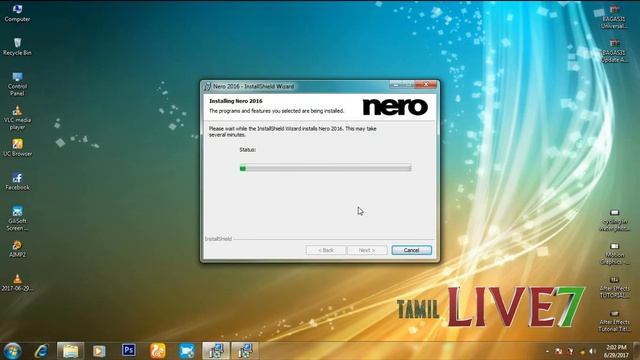Open the Facebook desktop shortcut

[17, 181]
